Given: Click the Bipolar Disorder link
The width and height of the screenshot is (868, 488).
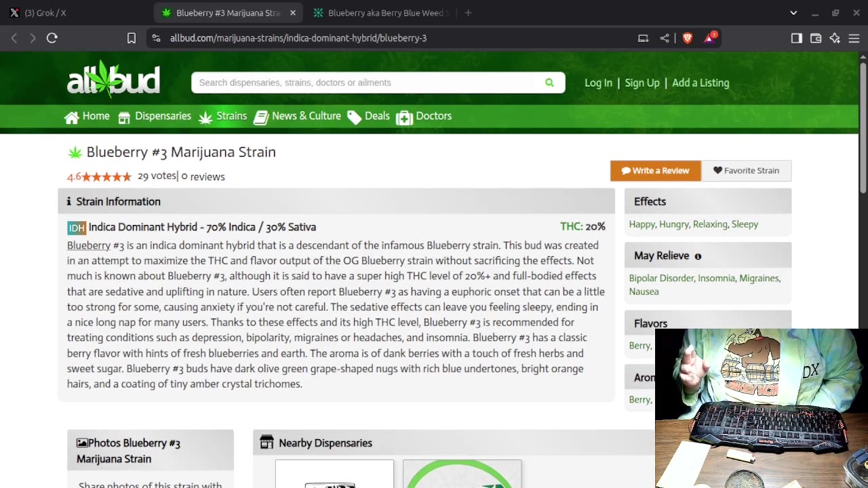Looking at the screenshot, I should [x=662, y=278].
